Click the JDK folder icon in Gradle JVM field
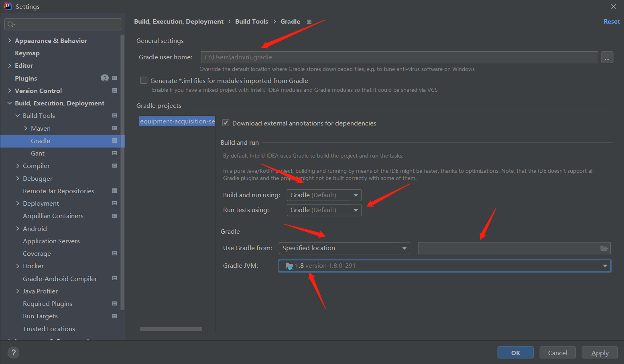This screenshot has height=364, width=624. pyautogui.click(x=289, y=266)
